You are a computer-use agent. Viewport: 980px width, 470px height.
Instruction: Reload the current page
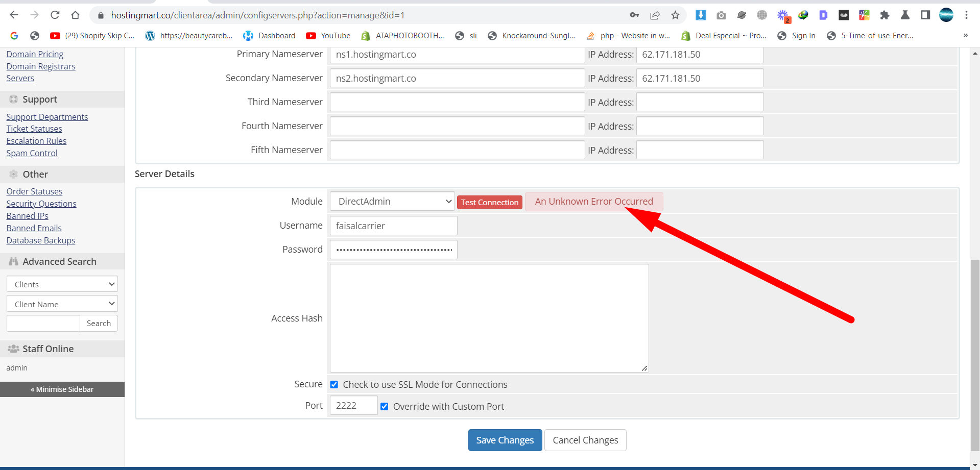55,15
